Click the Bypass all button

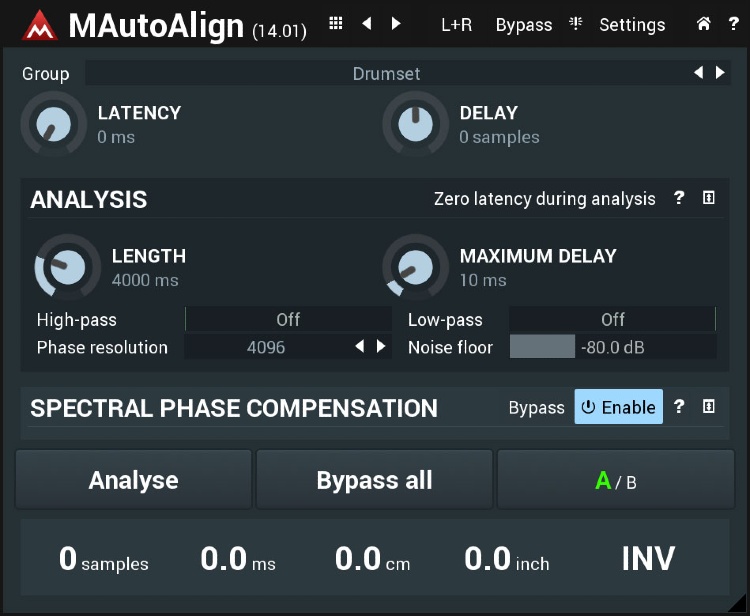click(374, 480)
